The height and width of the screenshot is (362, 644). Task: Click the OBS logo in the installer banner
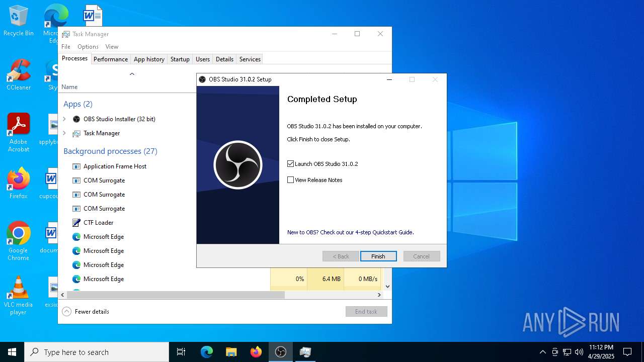click(238, 165)
